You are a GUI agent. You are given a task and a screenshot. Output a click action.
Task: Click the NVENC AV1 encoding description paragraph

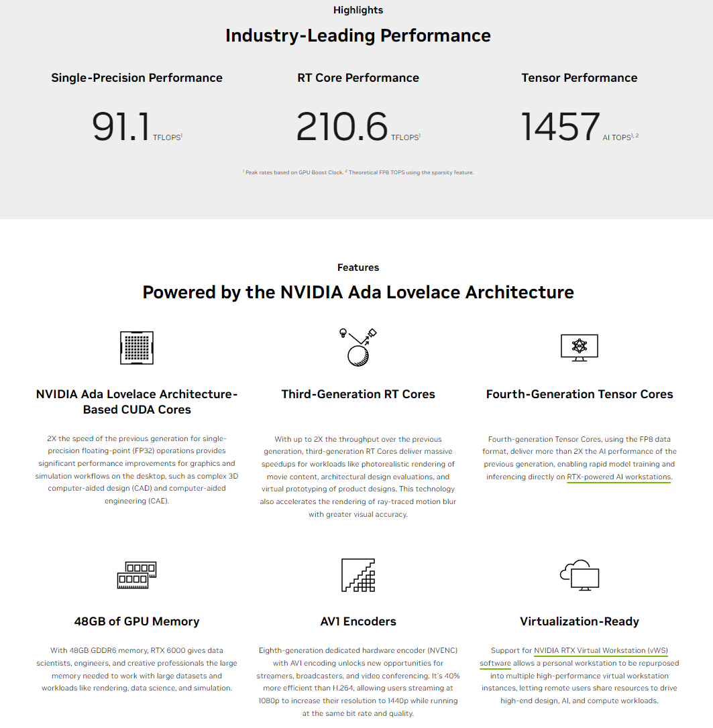[358, 682]
